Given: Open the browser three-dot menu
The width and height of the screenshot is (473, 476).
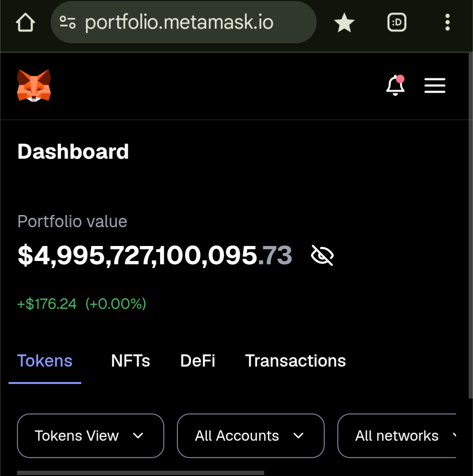Looking at the screenshot, I should coord(447,22).
